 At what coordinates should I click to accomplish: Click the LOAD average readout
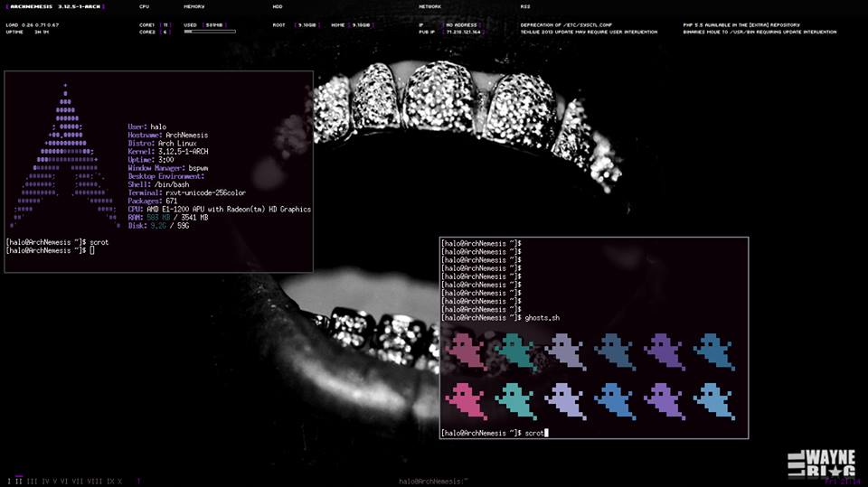tap(33, 25)
